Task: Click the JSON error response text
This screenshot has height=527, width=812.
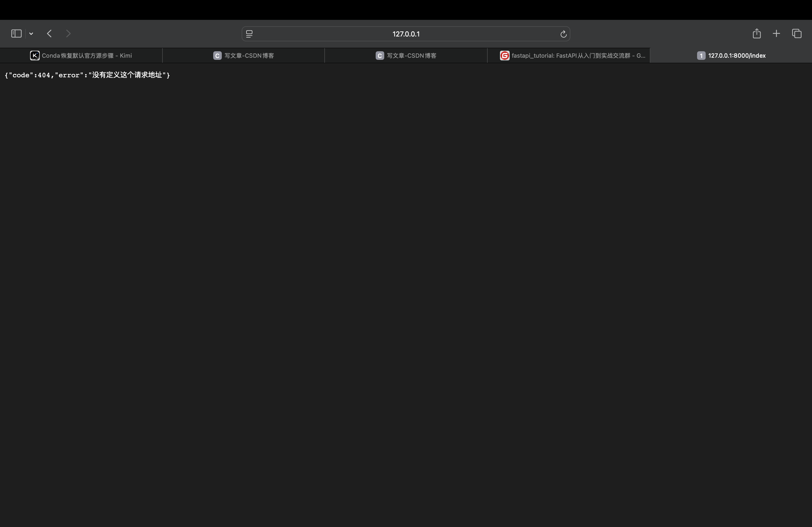Action: tap(87, 75)
